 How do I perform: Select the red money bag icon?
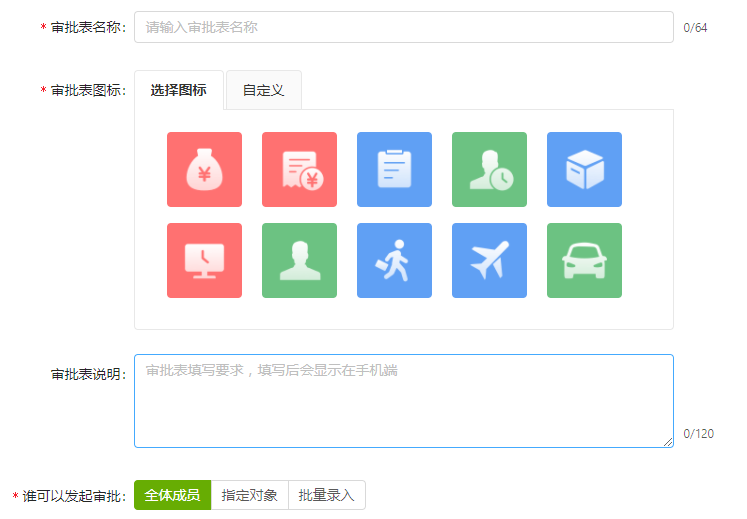click(204, 170)
